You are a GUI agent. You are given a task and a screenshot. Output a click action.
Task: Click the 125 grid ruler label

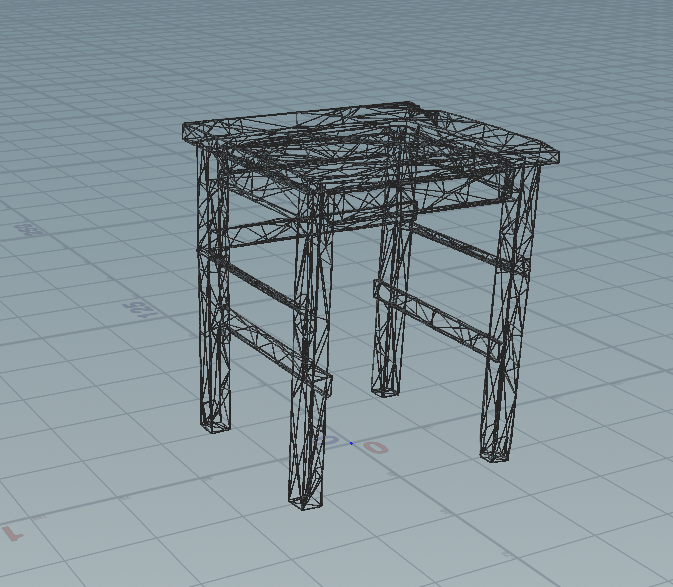coord(140,310)
